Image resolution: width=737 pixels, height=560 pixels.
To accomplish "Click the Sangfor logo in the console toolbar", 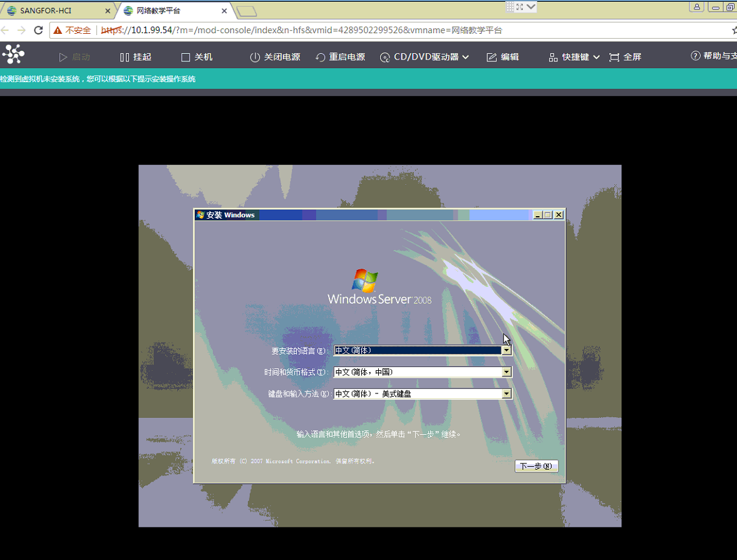I will [x=14, y=54].
